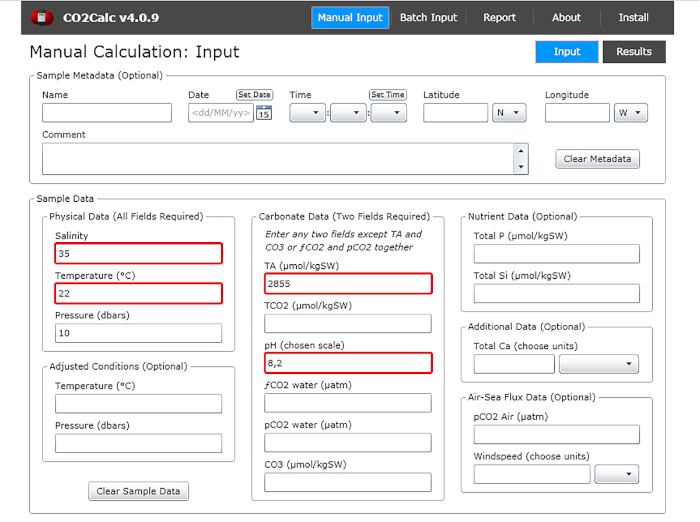
Task: Open the Windspeed units dropdown
Action: click(616, 474)
